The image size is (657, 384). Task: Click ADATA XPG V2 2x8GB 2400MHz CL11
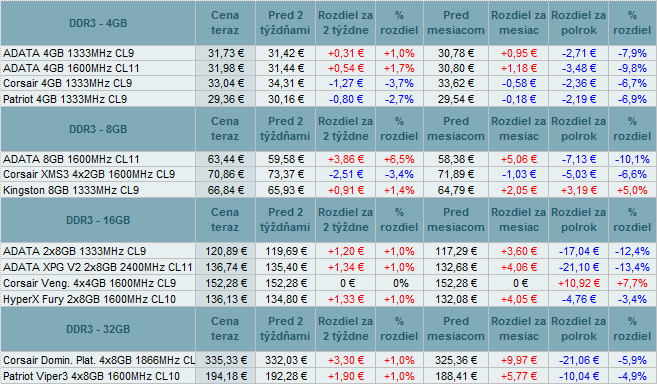coord(98,267)
